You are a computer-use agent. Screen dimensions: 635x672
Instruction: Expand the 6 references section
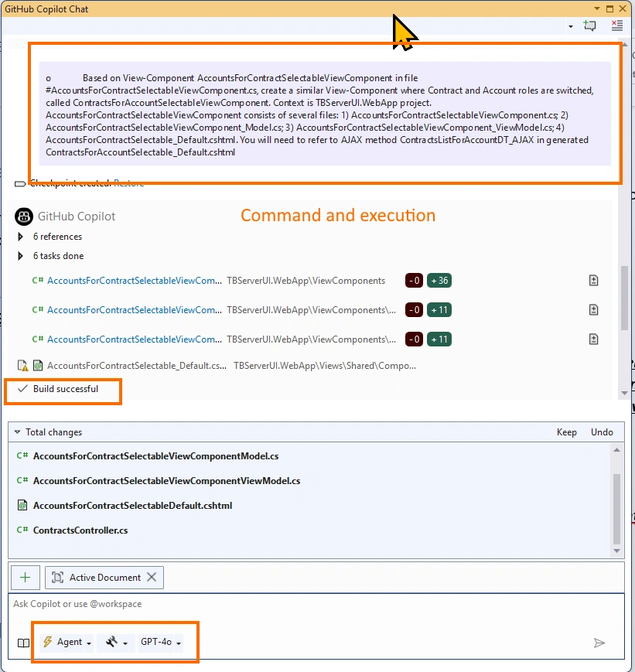coord(20,237)
